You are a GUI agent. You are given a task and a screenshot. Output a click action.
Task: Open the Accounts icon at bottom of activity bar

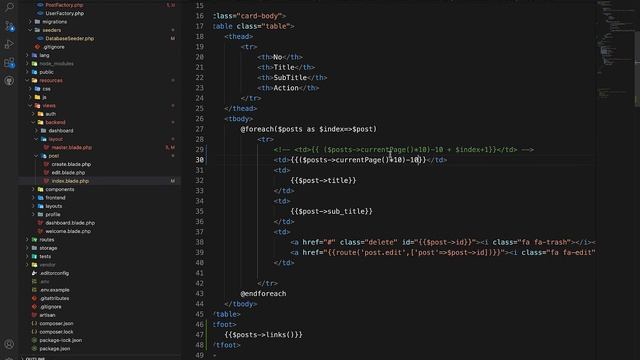[x=9, y=344]
